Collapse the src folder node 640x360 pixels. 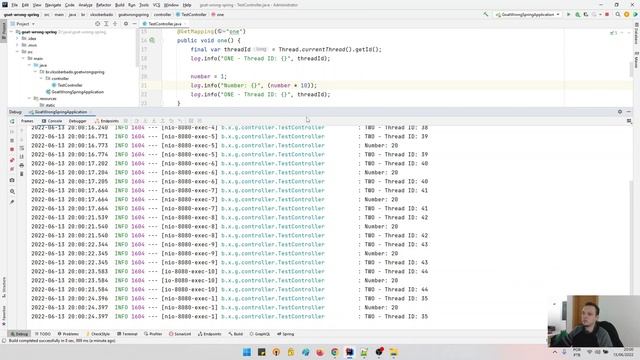18,52
